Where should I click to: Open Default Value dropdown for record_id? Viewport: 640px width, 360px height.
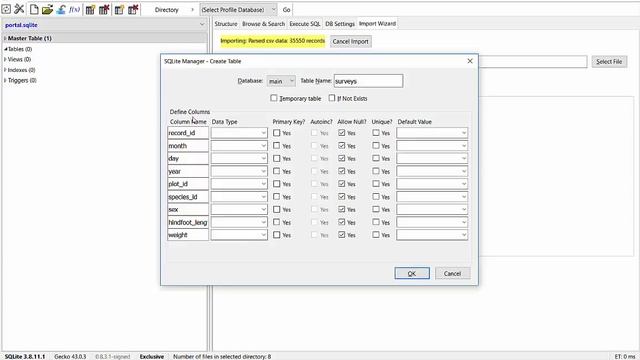point(432,133)
